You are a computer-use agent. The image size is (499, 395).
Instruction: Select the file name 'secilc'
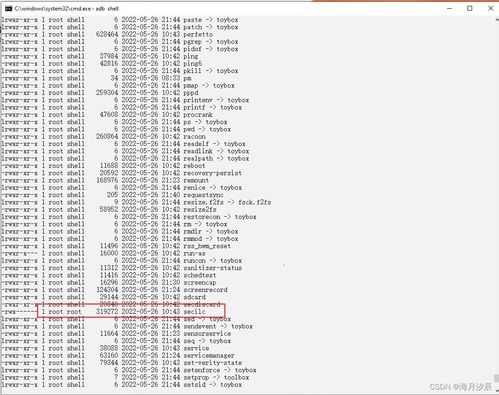click(194, 312)
